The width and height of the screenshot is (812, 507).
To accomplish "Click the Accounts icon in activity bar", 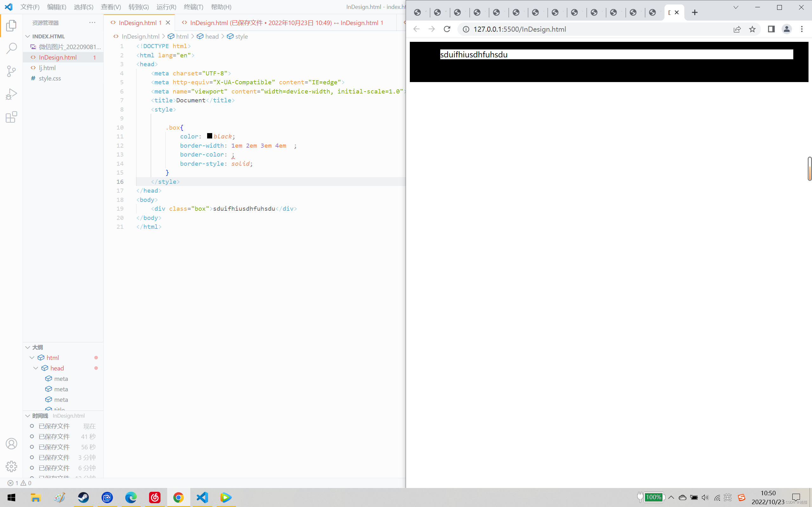I will [x=11, y=444].
